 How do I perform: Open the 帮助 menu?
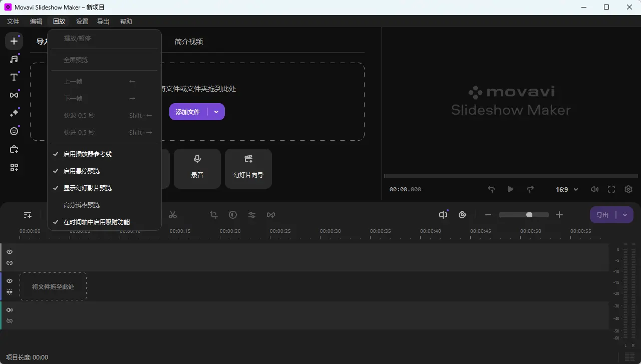(126, 22)
